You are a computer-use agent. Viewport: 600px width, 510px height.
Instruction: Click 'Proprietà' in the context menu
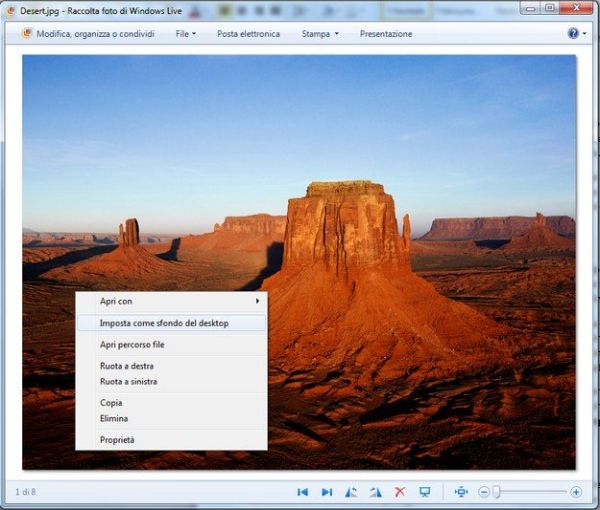(117, 440)
